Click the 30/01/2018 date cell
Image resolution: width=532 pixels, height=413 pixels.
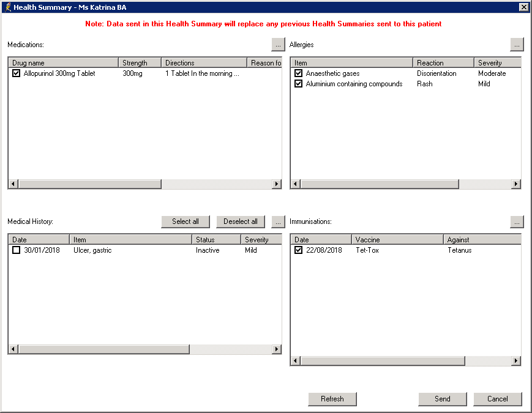pyautogui.click(x=42, y=250)
